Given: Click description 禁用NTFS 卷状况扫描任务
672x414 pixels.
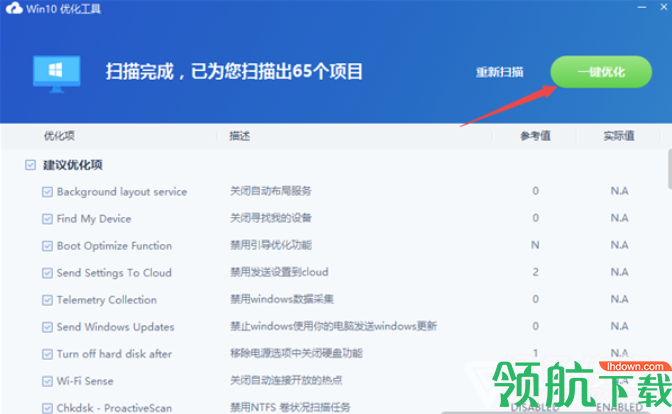Looking at the screenshot, I should click(290, 407).
